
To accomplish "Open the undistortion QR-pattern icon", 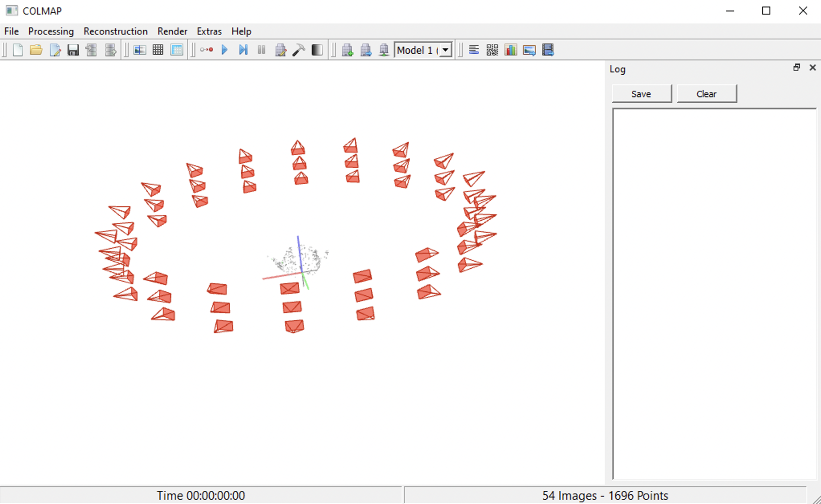I will [492, 50].
